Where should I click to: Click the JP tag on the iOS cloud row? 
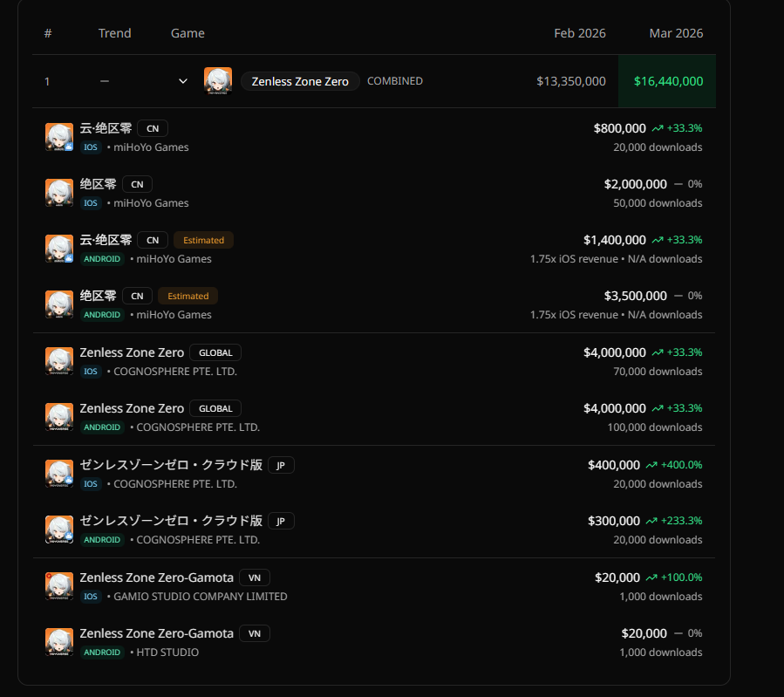tap(281, 465)
